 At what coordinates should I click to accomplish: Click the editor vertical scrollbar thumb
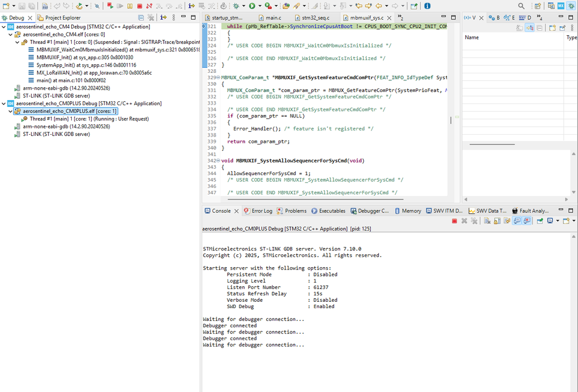[x=451, y=120]
